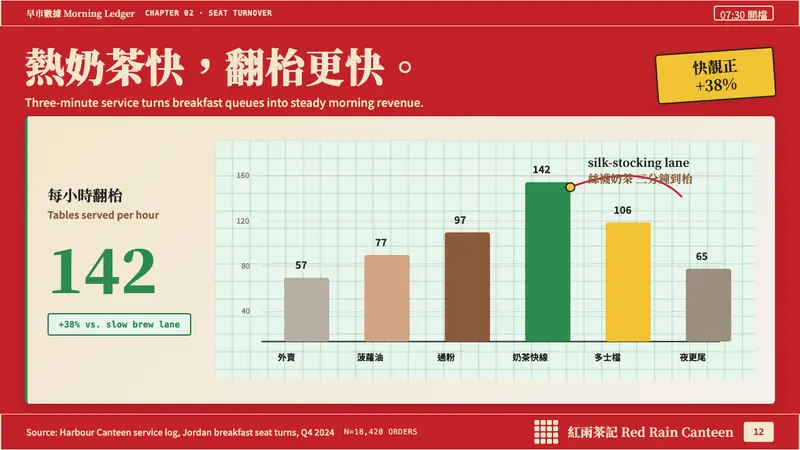Screen dimensions: 800x450
Task: Click 'Tables served per hour' label
Action: tap(103, 215)
